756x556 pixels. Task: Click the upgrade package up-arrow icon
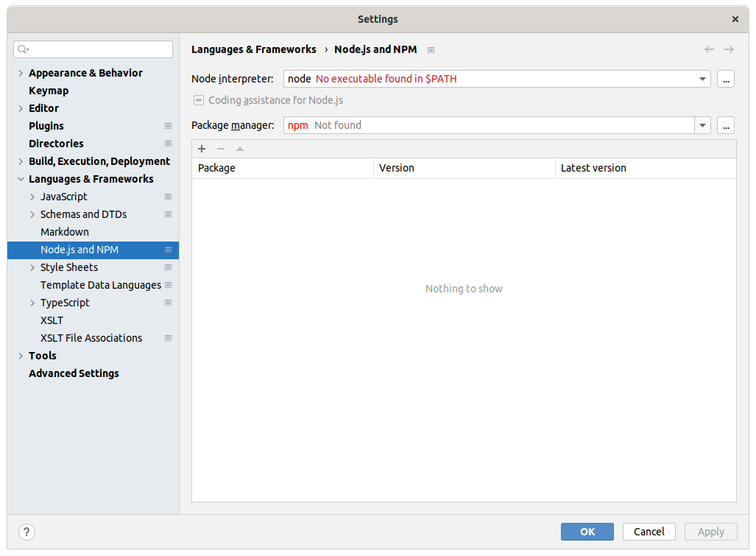tap(240, 149)
